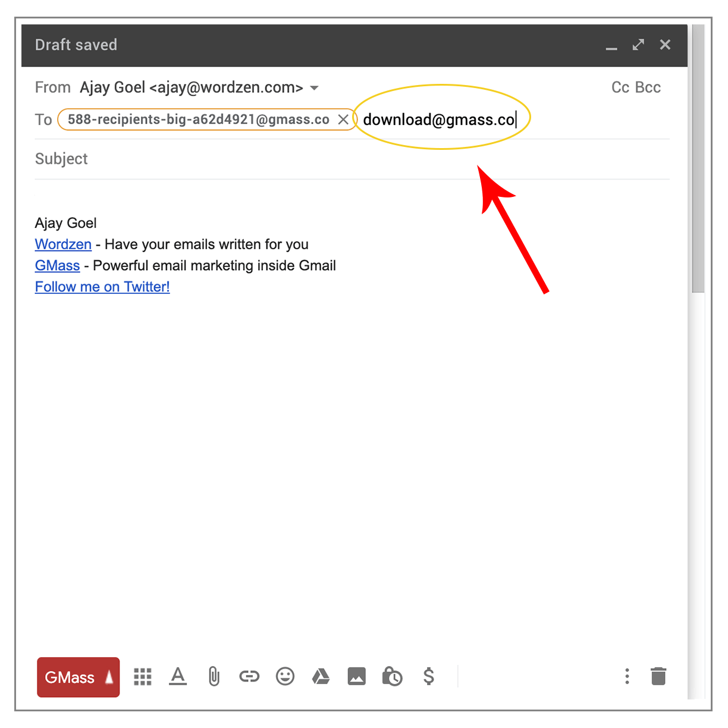The height and width of the screenshot is (728, 728).
Task: Toggle confidential mode lock-clock icon
Action: coord(393,676)
